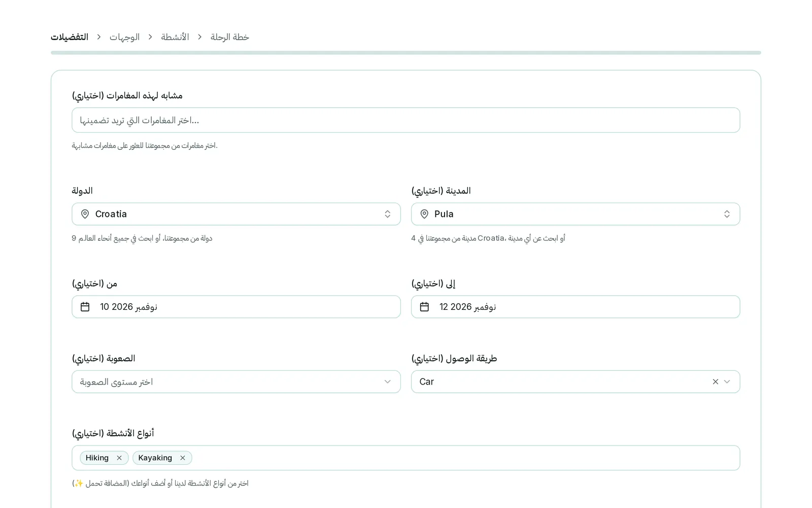Click the calendar icon in the From date field
Viewport: 812px width, 508px height.
click(85, 307)
